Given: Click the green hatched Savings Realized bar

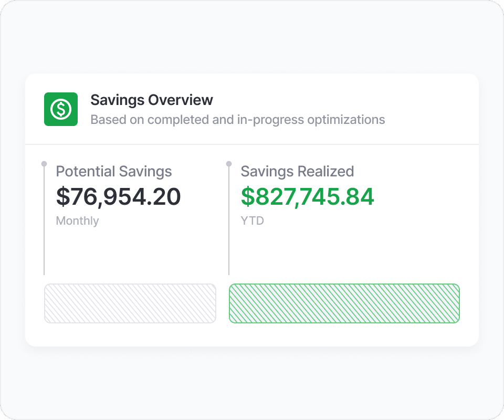Looking at the screenshot, I should 344,303.
